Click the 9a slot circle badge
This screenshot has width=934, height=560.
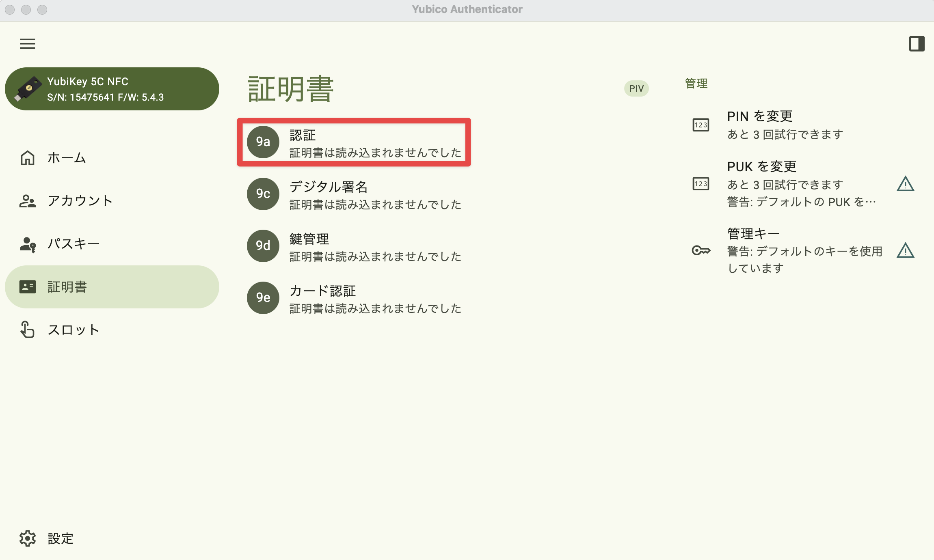point(263,142)
